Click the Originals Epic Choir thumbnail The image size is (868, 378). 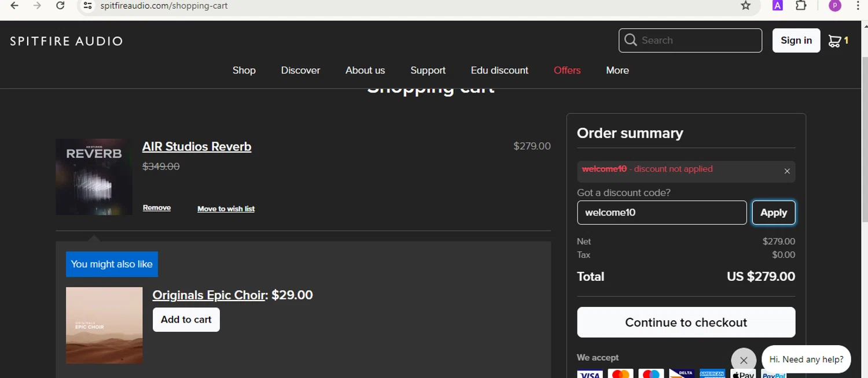point(104,325)
